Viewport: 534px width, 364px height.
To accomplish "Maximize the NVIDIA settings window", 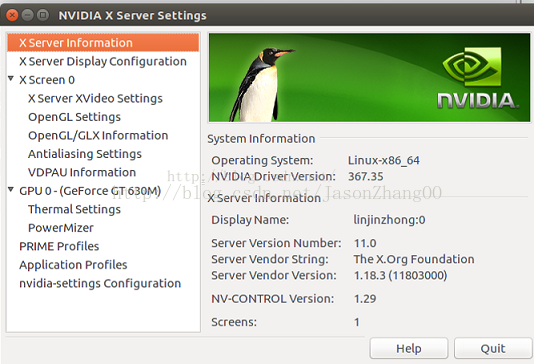I will point(43,15).
